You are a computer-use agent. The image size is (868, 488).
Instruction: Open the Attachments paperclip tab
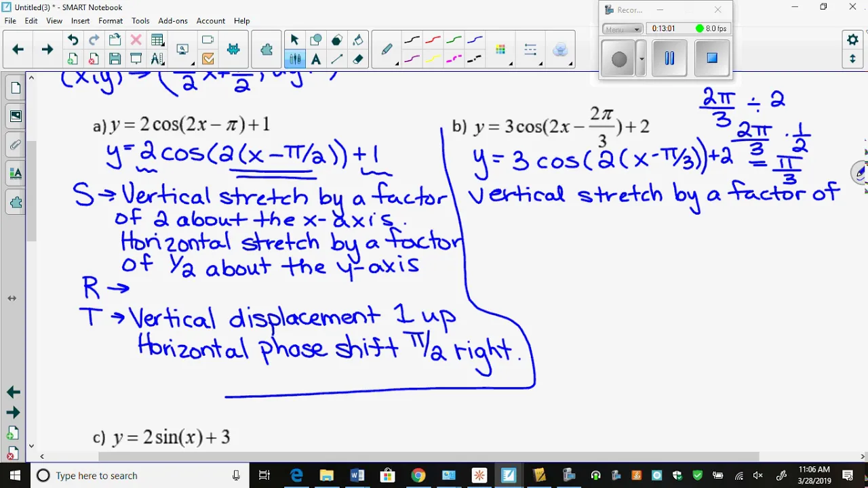[15, 145]
